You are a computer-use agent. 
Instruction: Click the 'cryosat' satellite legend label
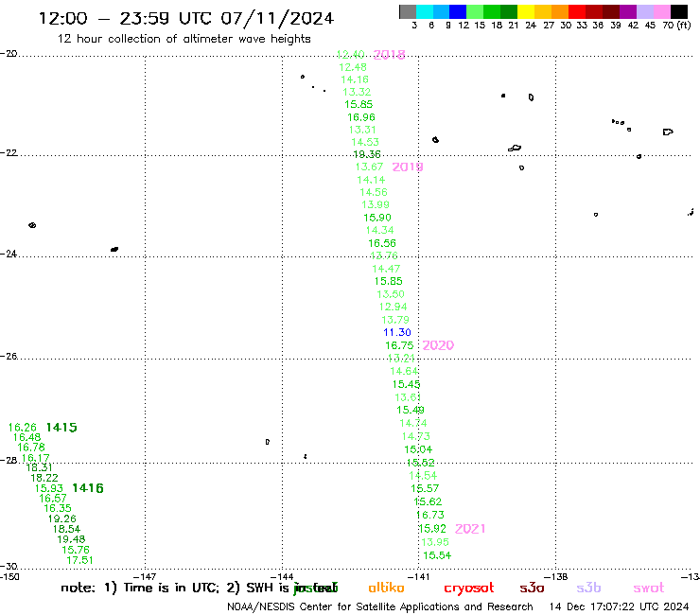(469, 589)
